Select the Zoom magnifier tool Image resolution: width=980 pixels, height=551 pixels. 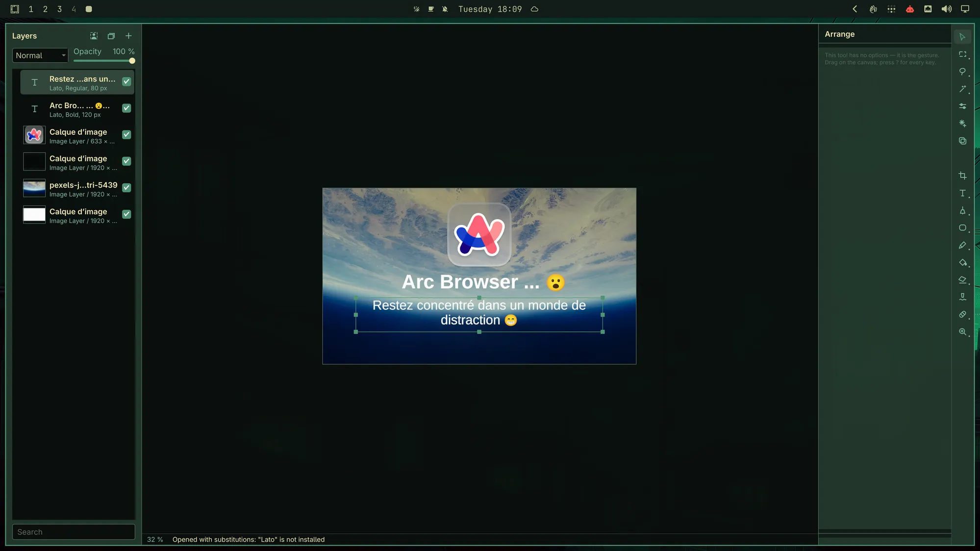pyautogui.click(x=962, y=332)
